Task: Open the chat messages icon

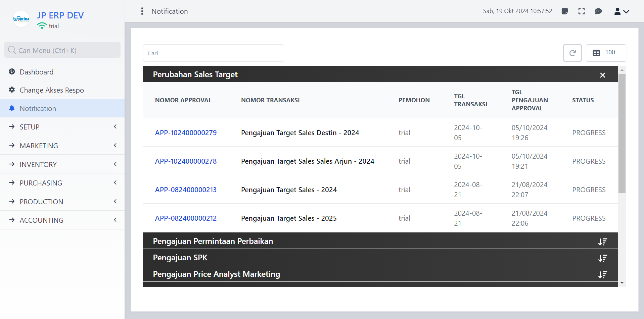Action: (x=598, y=11)
